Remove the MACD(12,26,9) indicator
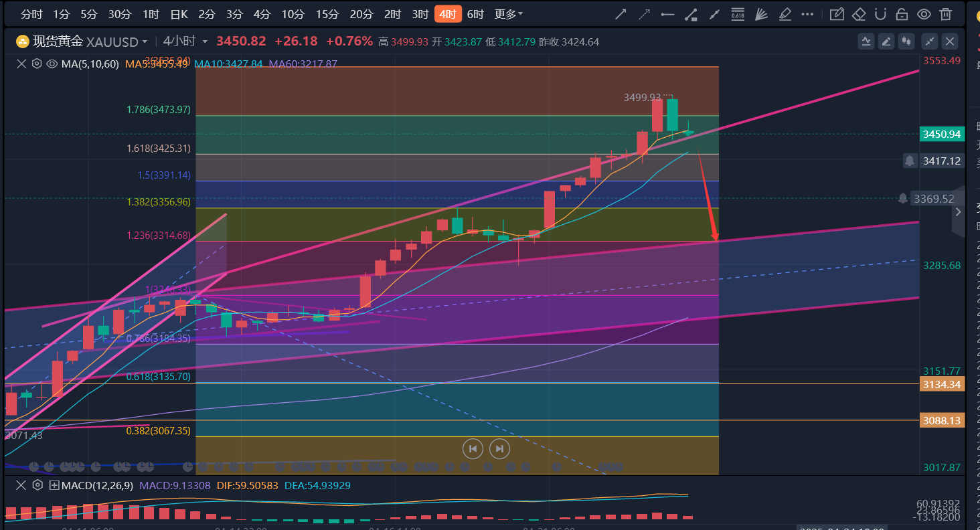The height and width of the screenshot is (530, 980). tap(21, 485)
